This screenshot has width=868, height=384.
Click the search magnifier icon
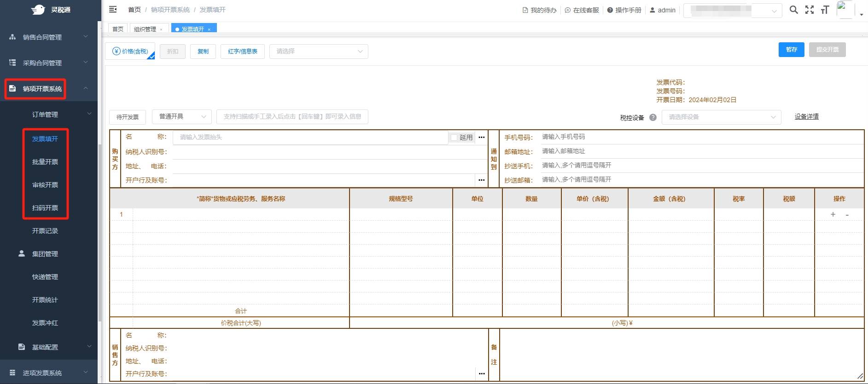793,10
